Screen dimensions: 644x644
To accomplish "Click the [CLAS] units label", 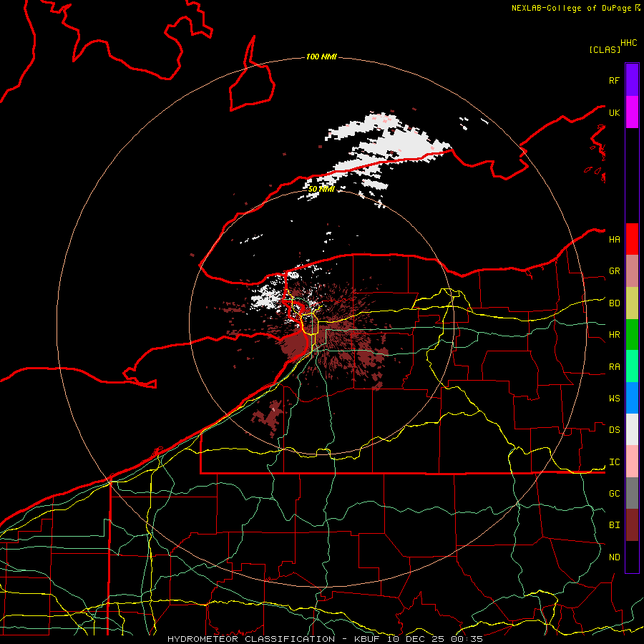I will 605,49.
